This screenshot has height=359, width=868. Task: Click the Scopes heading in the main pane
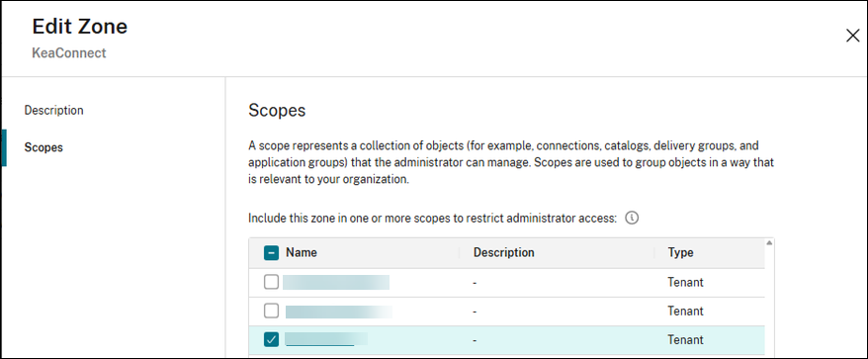pos(277,110)
